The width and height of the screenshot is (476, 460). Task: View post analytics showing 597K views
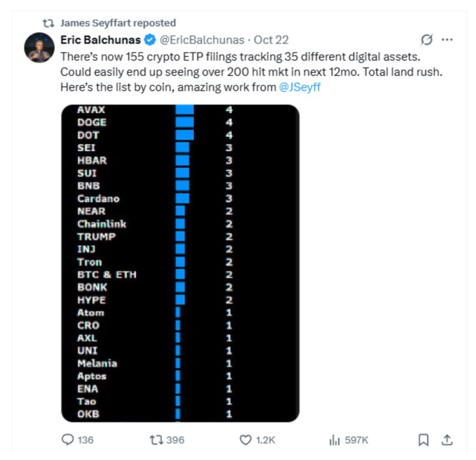[335, 440]
